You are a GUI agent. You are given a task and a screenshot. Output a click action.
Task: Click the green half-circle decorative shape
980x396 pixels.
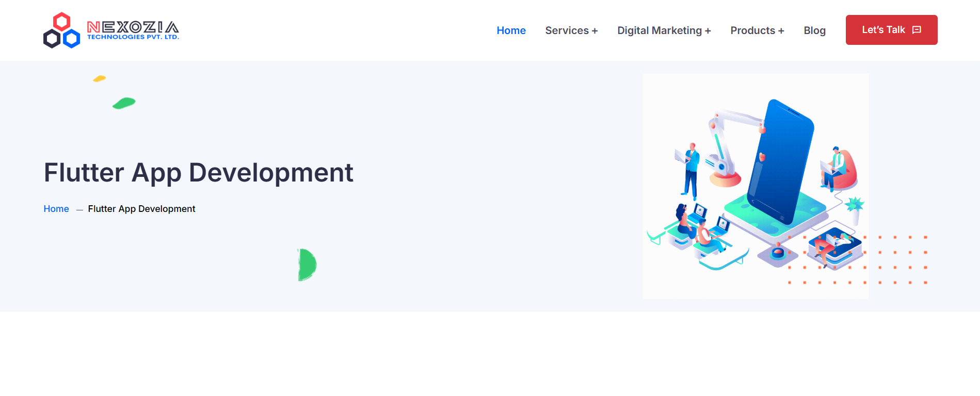[307, 265]
